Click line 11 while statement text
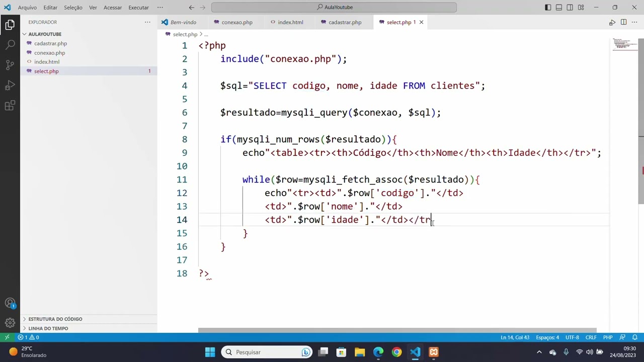This screenshot has height=362, width=644. click(361, 179)
